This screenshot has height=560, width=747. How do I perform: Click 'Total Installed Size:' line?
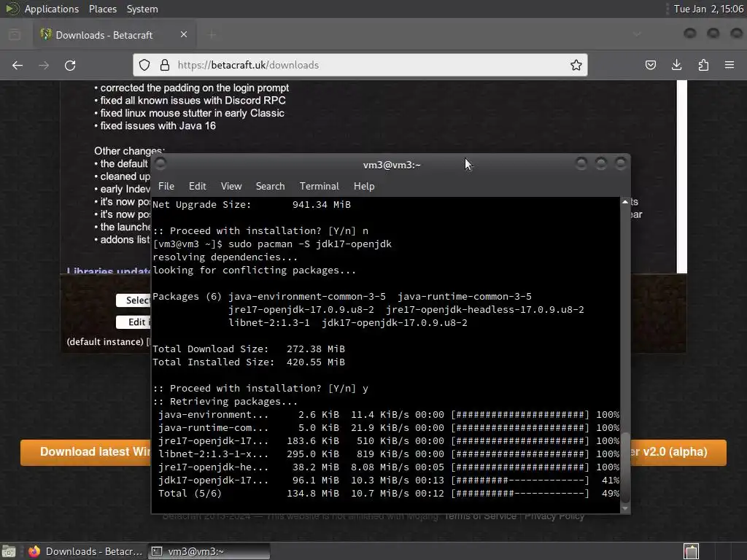coord(249,362)
